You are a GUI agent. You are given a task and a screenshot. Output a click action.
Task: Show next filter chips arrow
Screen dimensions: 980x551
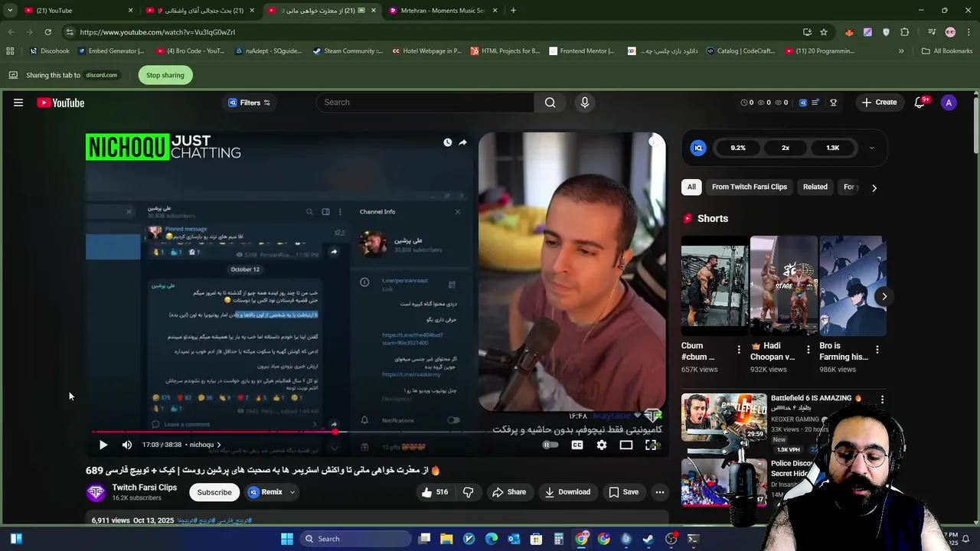click(x=874, y=187)
